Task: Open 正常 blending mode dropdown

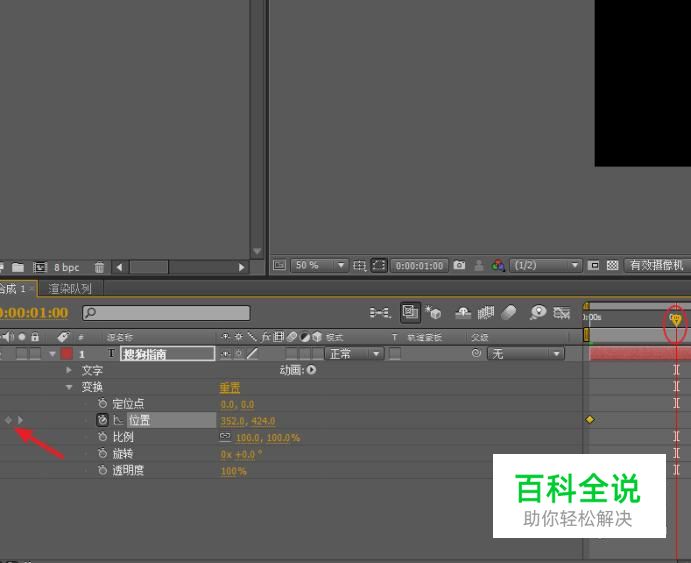Action: 354,354
